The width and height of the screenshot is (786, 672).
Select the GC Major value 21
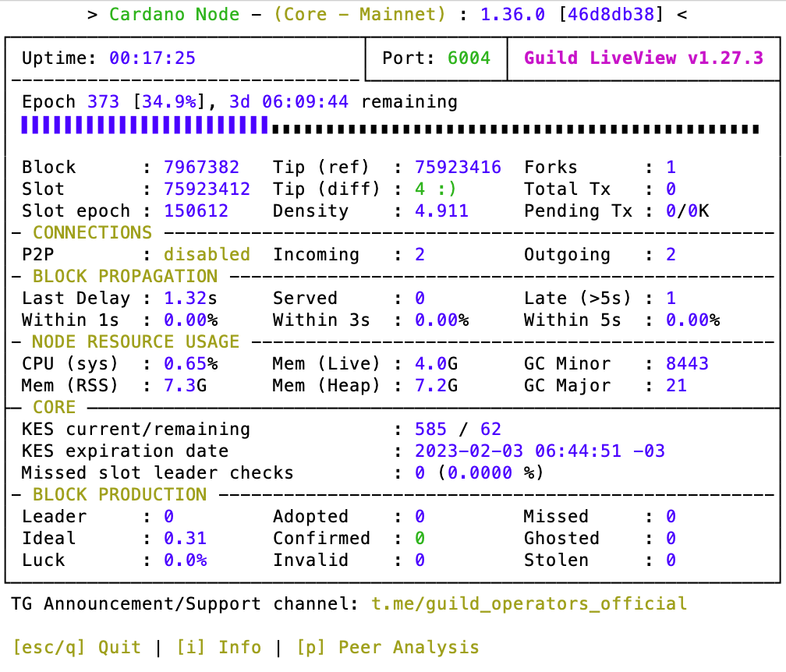tap(677, 385)
